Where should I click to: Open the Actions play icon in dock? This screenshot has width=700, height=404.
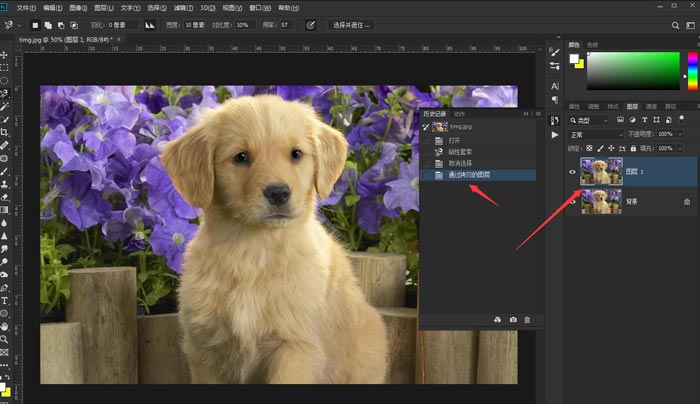click(x=554, y=135)
